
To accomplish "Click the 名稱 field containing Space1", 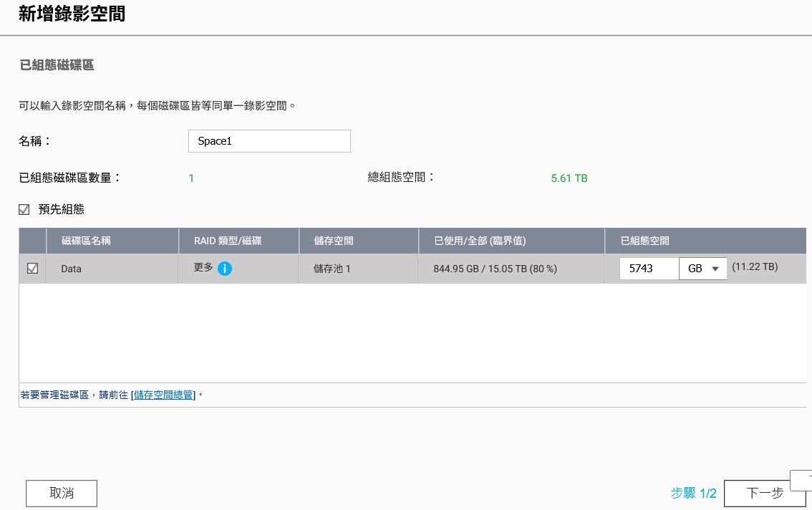I will pos(269,141).
